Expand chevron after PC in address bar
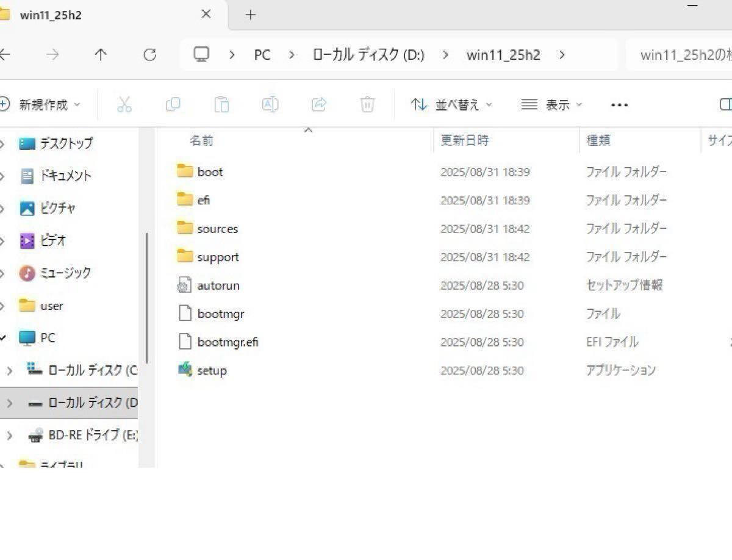This screenshot has height=560, width=732. pos(292,55)
